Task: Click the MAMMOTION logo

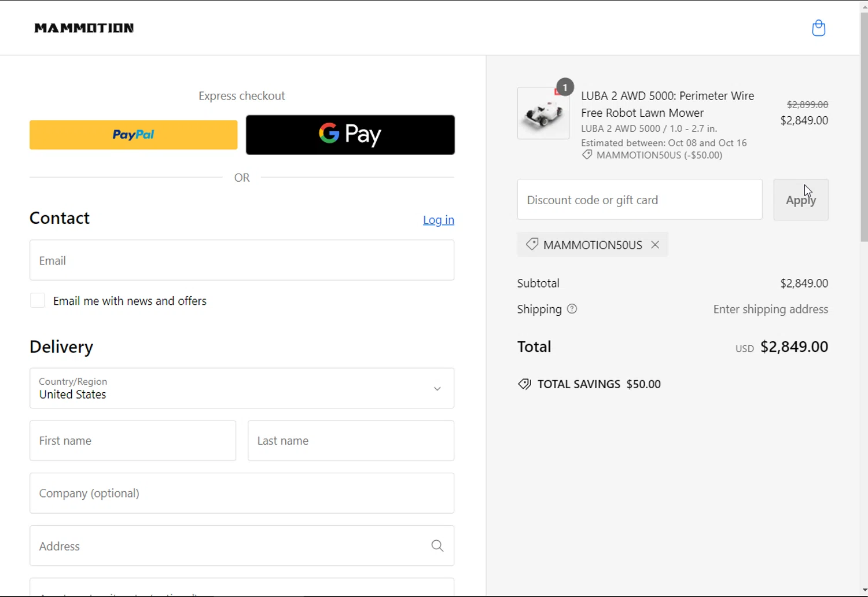Action: click(x=84, y=28)
